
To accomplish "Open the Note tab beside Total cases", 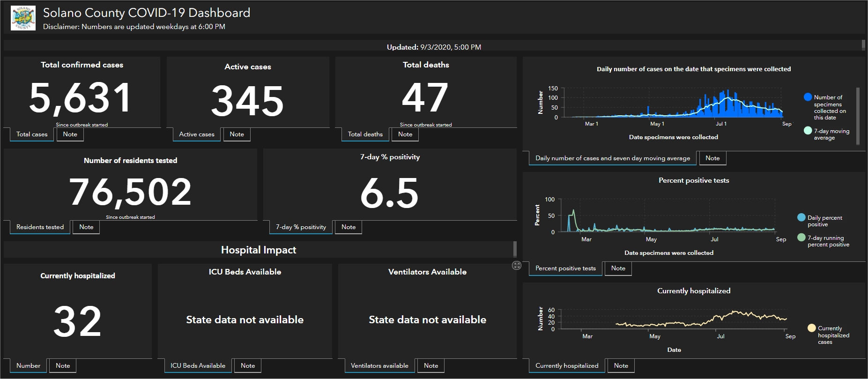I will pyautogui.click(x=70, y=134).
